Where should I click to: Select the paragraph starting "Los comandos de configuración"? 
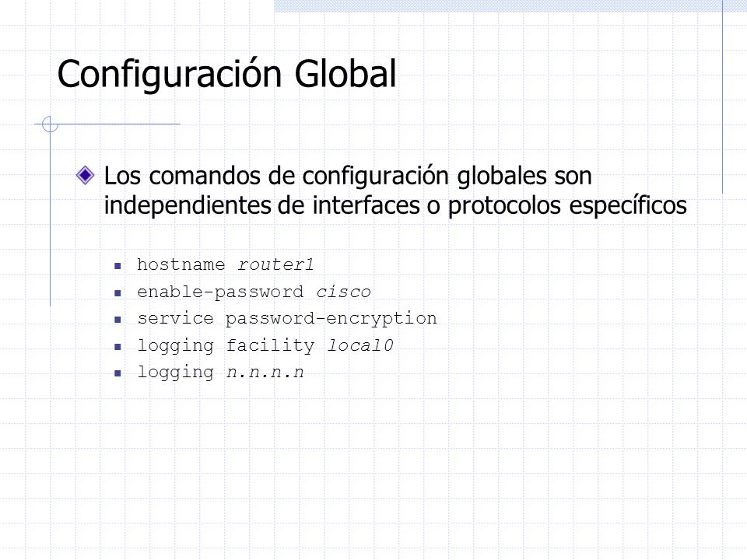click(395, 191)
